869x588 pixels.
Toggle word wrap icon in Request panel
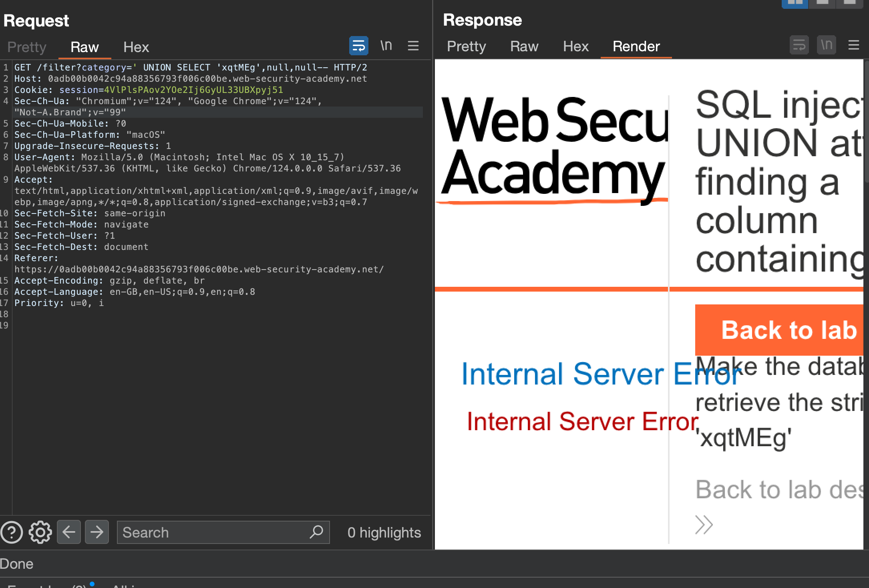click(x=358, y=46)
